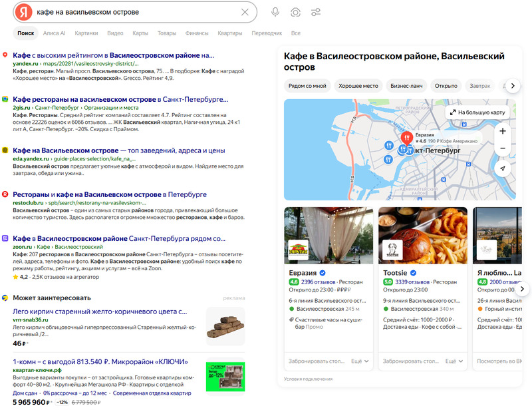Screen dimensions: 532x416
Task: Open the 0% рассрочка sublink
Action: pyautogui.click(x=75, y=393)
